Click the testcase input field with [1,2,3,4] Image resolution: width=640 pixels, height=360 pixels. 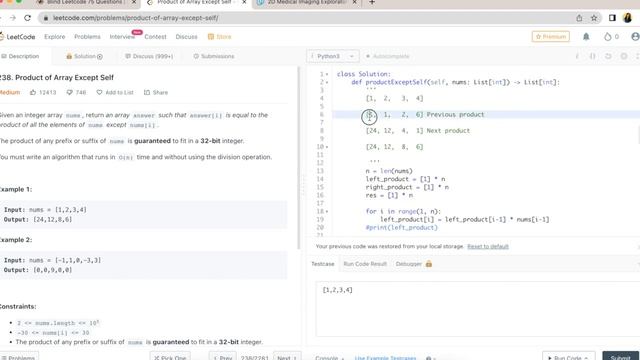pyautogui.click(x=478, y=309)
